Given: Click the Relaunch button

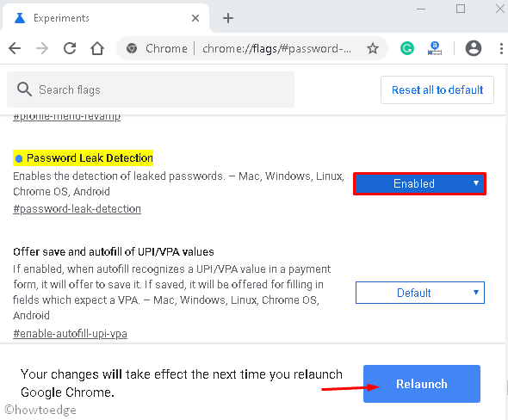Looking at the screenshot, I should click(422, 384).
